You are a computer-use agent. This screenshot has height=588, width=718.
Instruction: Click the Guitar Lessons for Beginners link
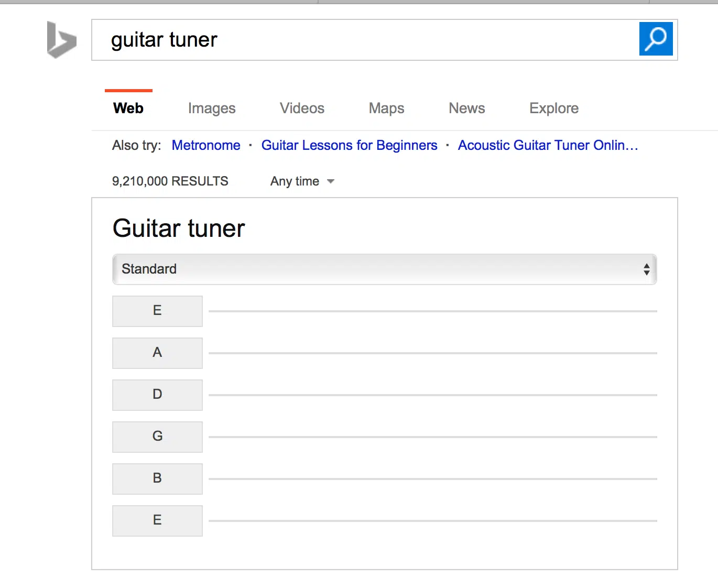pyautogui.click(x=350, y=145)
